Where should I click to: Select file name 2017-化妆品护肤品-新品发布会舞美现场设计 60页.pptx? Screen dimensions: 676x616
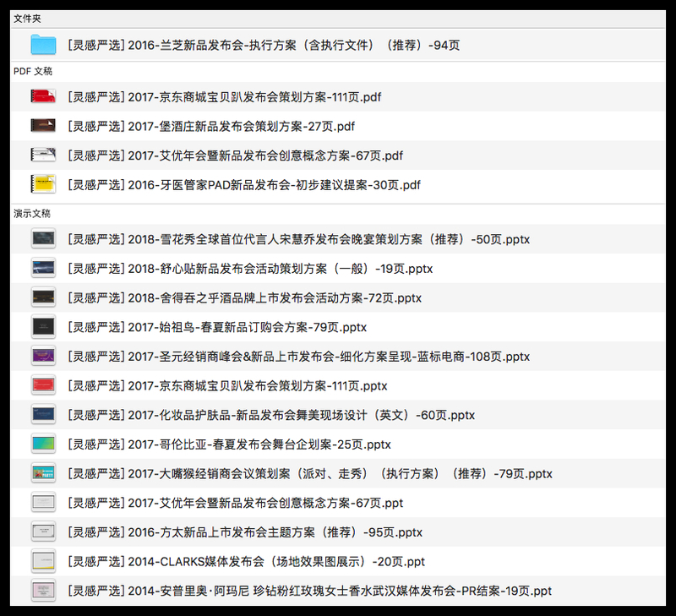click(271, 415)
